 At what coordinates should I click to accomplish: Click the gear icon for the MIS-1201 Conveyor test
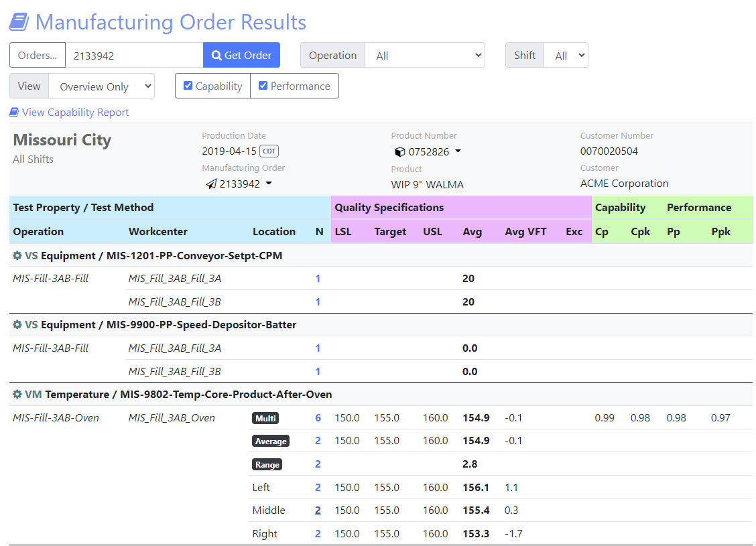(17, 256)
